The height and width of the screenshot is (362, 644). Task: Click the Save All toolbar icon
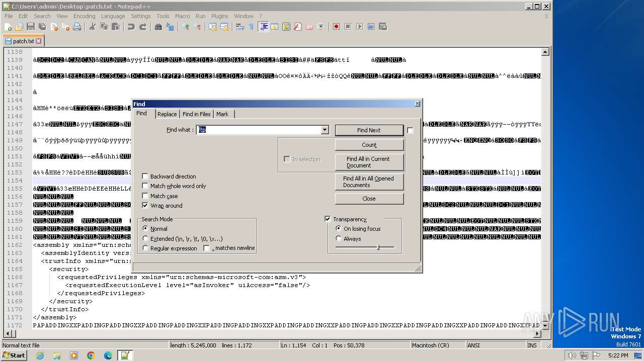42,27
